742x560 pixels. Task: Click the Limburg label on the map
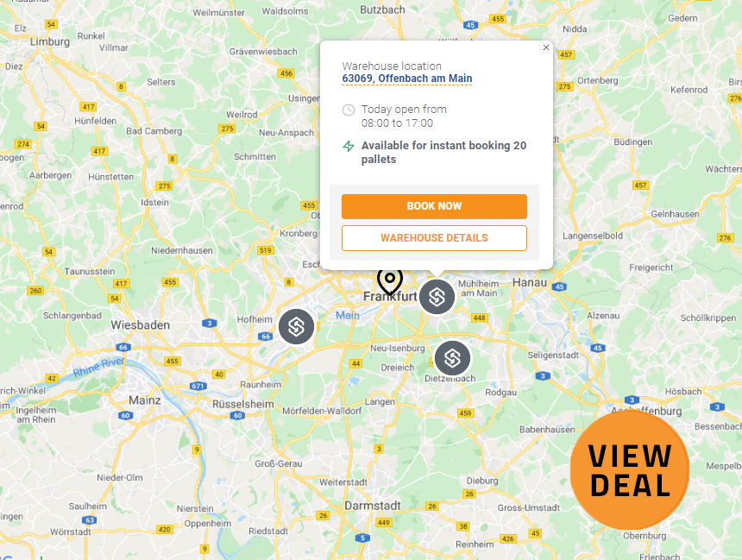point(50,41)
